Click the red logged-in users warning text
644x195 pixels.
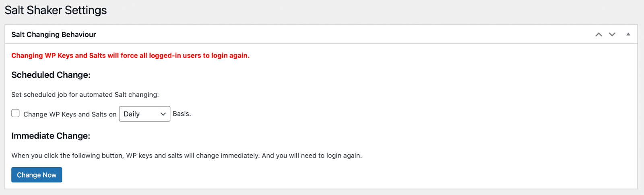pyautogui.click(x=130, y=56)
